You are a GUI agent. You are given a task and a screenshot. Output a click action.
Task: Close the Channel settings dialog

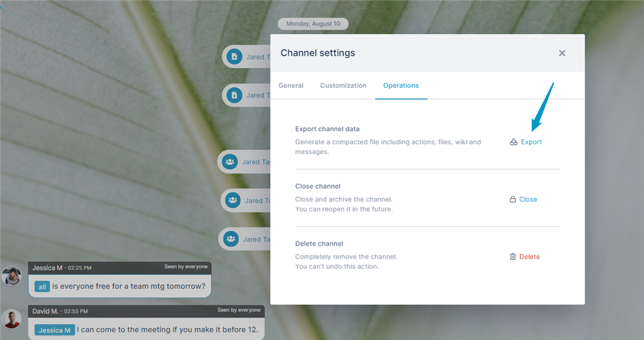pyautogui.click(x=562, y=53)
